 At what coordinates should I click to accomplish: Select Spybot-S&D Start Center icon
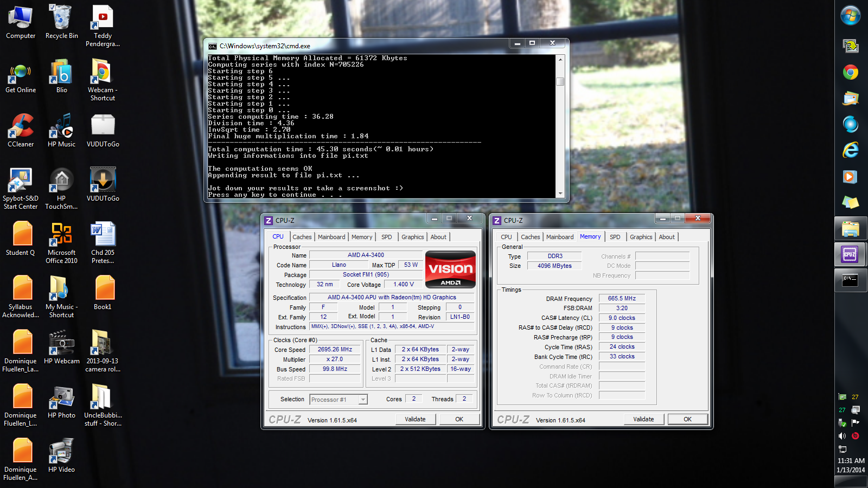pos(21,188)
